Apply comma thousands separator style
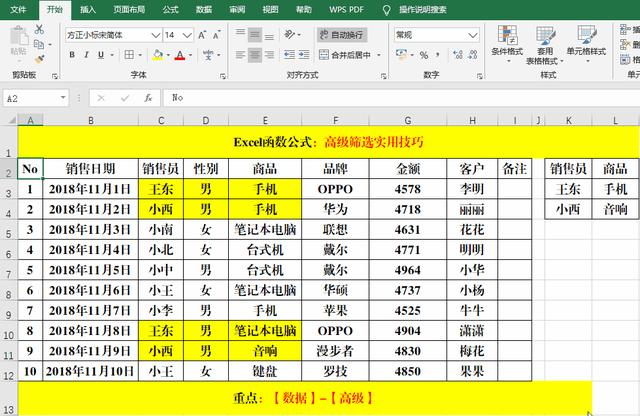The width and height of the screenshot is (640, 416). tap(438, 55)
